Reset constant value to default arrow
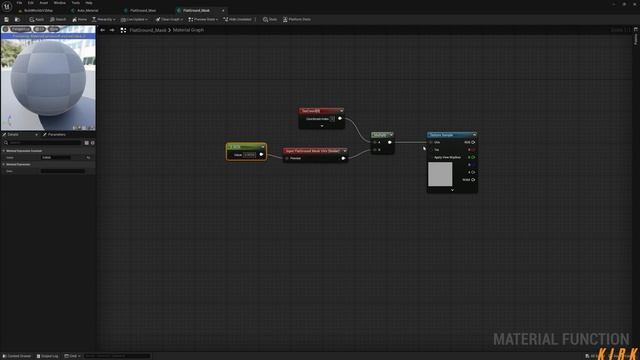The height and width of the screenshot is (360, 640). point(89,158)
